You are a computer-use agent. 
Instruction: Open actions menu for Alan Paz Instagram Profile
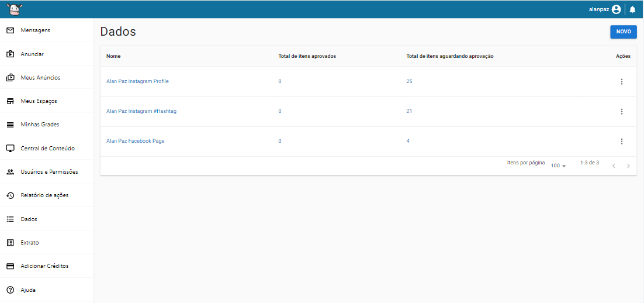[x=621, y=81]
